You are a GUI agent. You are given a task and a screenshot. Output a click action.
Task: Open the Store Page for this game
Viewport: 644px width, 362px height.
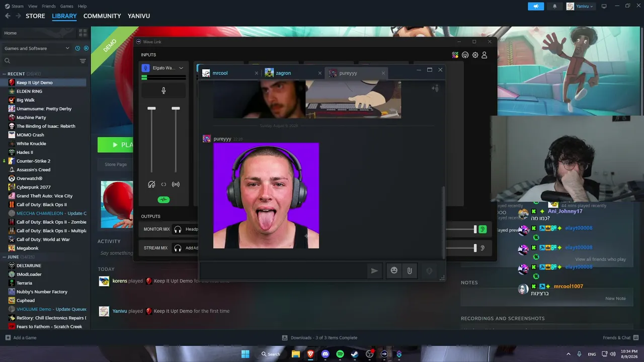point(116,164)
